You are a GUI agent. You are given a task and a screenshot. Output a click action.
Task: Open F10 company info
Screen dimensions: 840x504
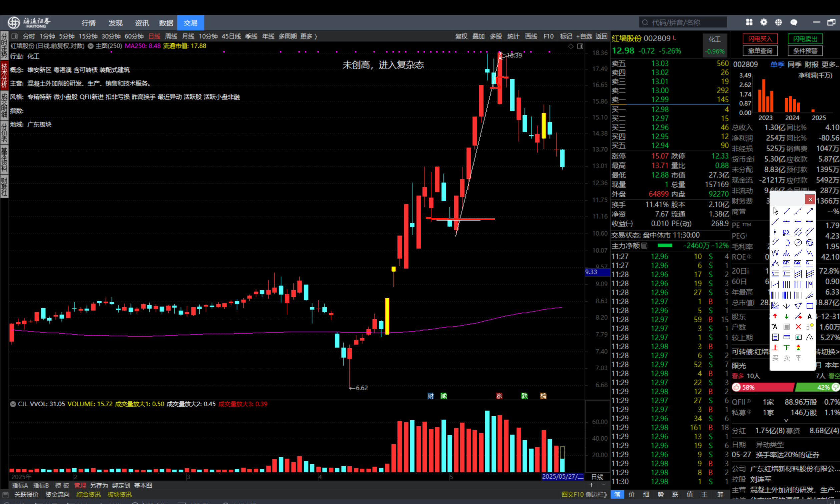548,36
